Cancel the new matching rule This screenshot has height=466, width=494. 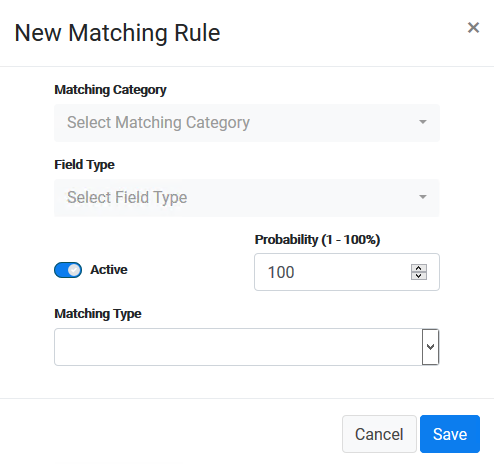coord(379,434)
